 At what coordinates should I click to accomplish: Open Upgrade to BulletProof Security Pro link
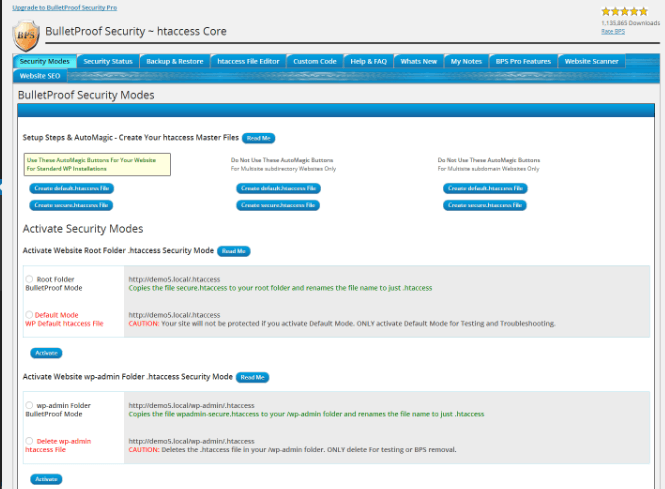click(x=64, y=8)
